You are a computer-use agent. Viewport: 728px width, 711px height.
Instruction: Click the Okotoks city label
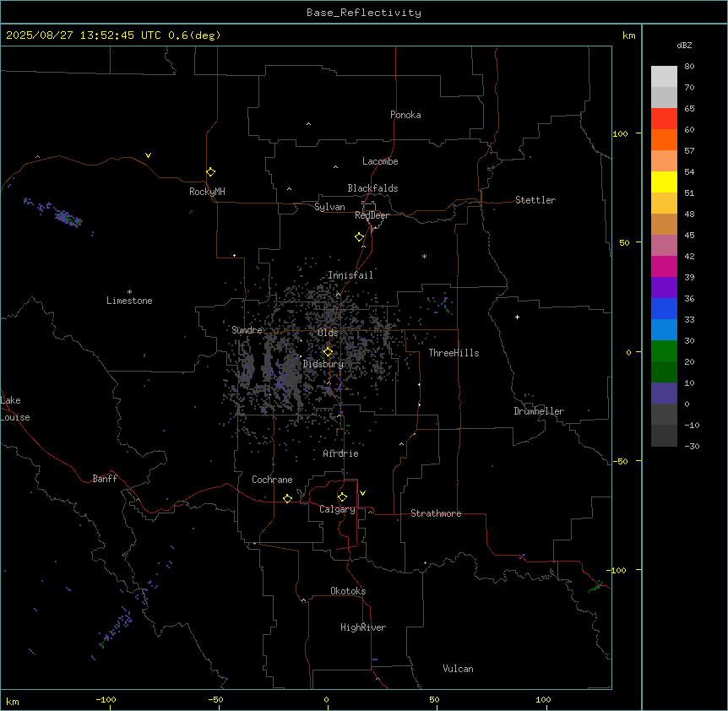pyautogui.click(x=348, y=591)
